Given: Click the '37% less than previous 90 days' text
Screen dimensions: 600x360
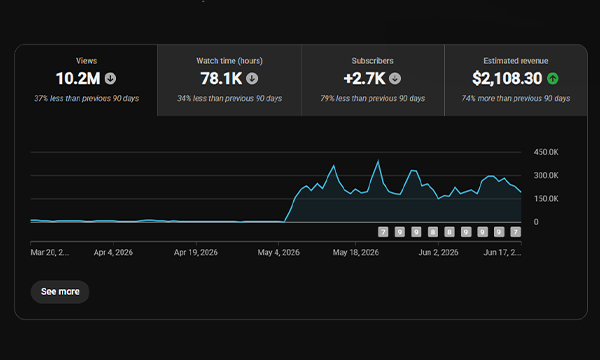Looking at the screenshot, I should point(86,98).
